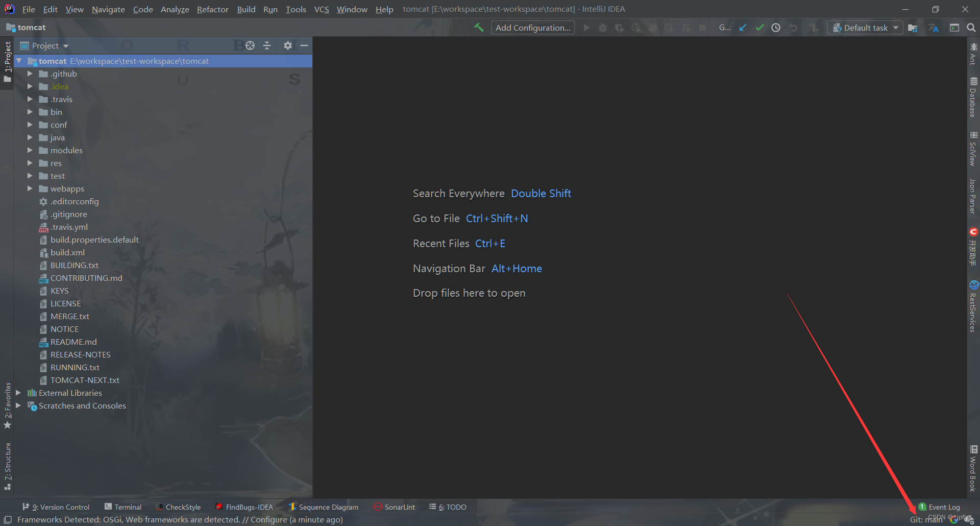Open 9: Version Control tool window
The image size is (980, 526).
point(56,507)
